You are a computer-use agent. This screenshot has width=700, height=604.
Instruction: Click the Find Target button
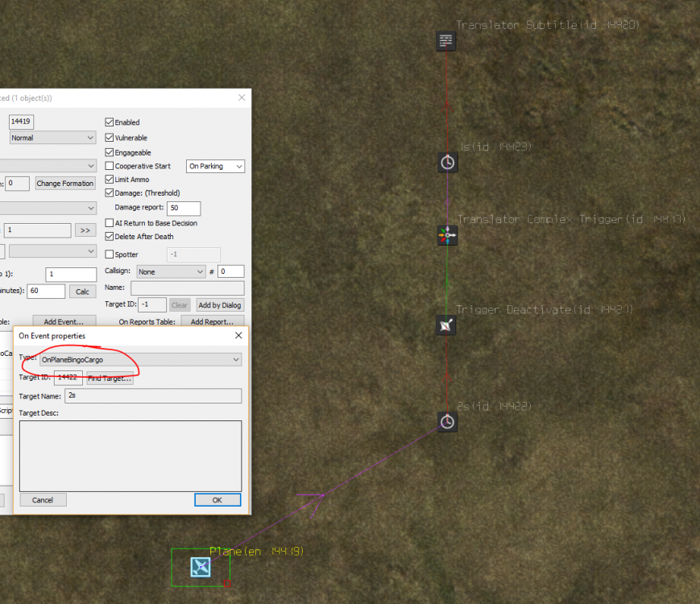[110, 379]
